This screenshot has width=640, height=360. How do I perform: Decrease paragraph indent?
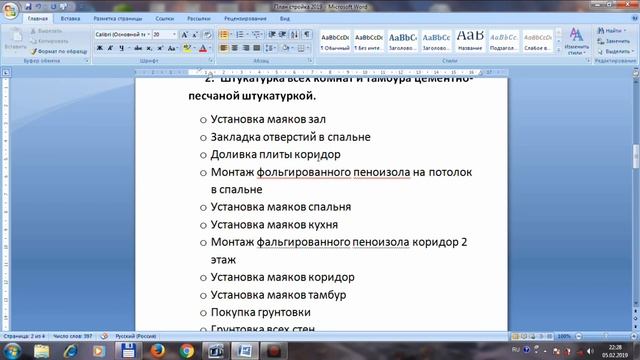[x=272, y=35]
